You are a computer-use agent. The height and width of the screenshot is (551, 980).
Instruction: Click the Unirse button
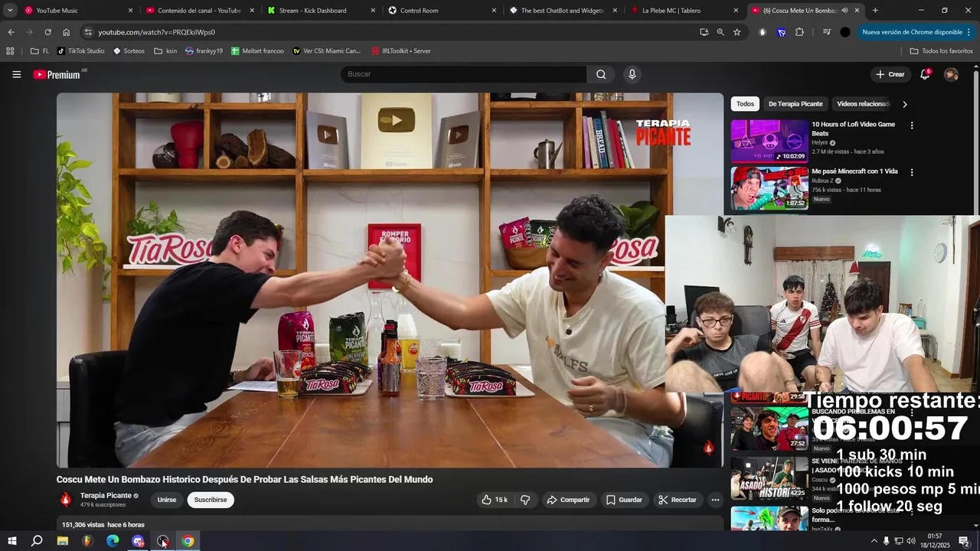(x=167, y=500)
